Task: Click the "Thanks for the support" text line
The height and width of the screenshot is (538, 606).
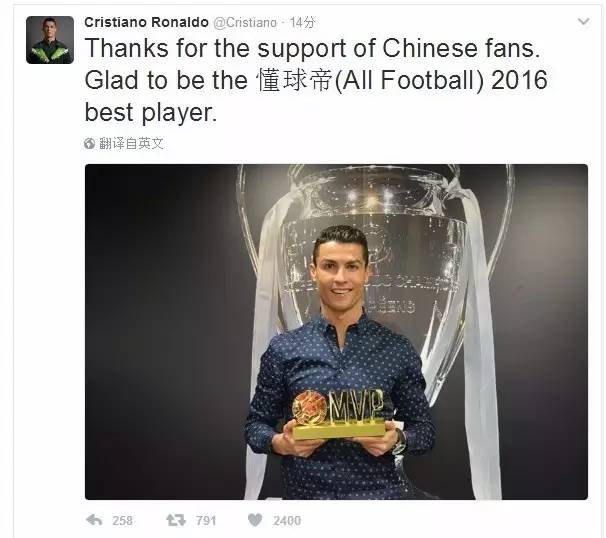Action: (312, 49)
